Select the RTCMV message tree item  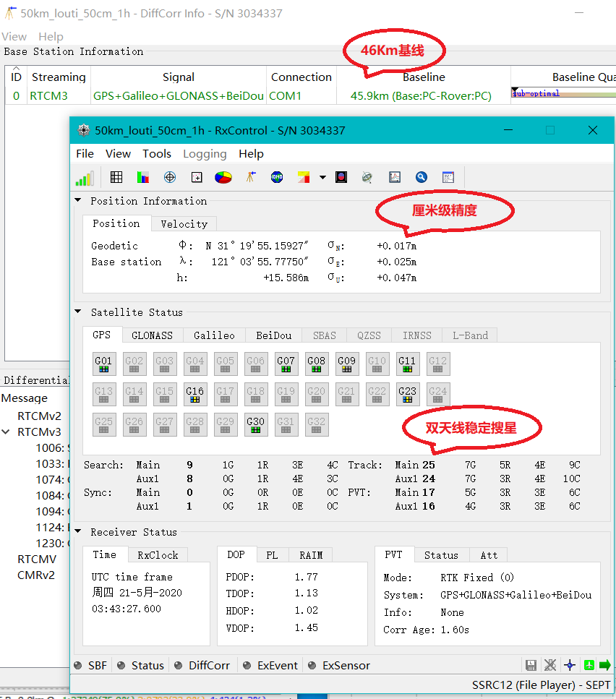(x=37, y=559)
